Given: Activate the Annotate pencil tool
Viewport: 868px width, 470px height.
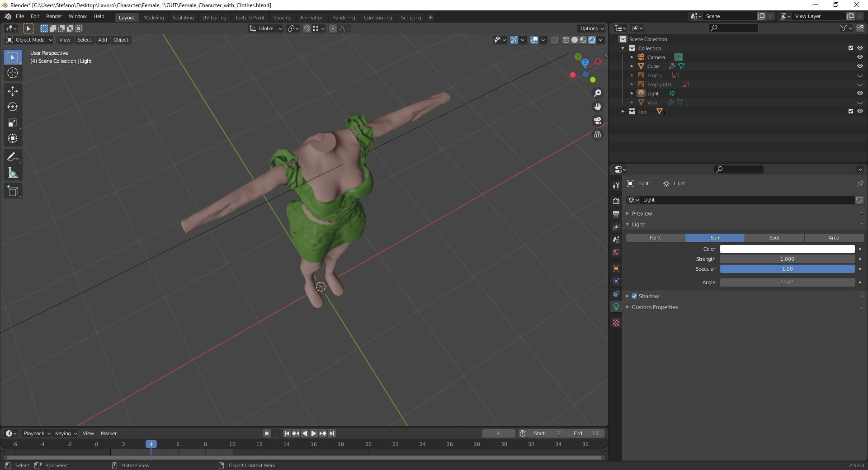Looking at the screenshot, I should click(13, 157).
